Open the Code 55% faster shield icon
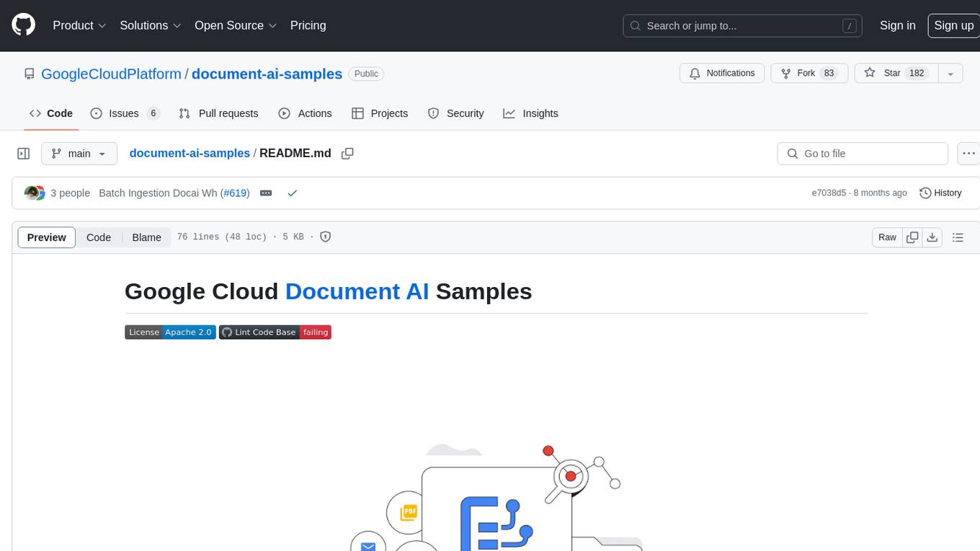980x551 pixels. (325, 237)
